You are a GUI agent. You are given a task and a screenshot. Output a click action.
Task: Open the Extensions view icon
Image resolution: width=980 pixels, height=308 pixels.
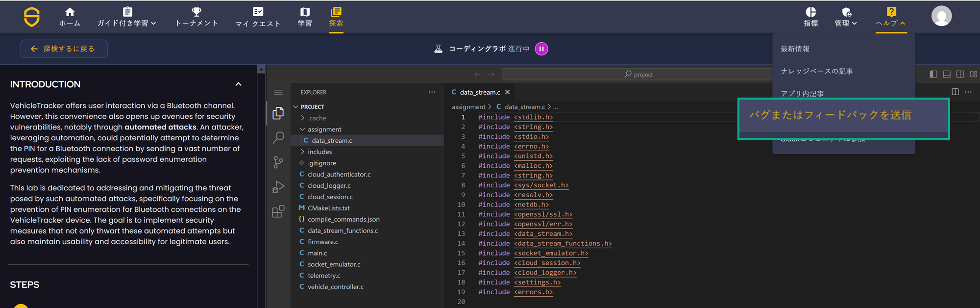tap(278, 211)
